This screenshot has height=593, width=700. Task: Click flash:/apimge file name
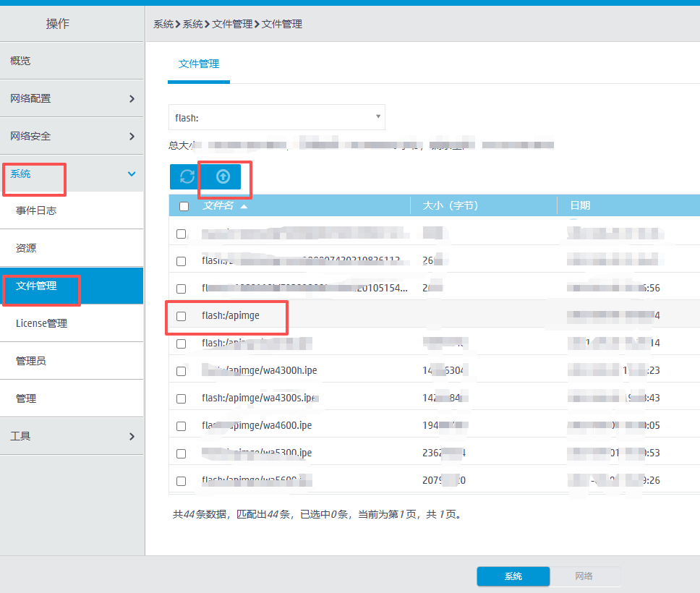coord(231,315)
